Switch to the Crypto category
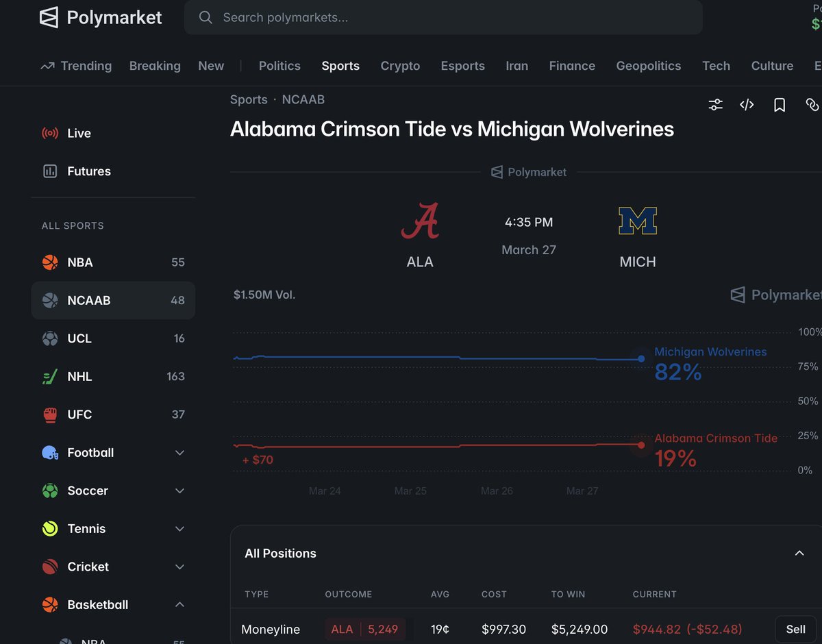This screenshot has height=644, width=822. (x=400, y=66)
